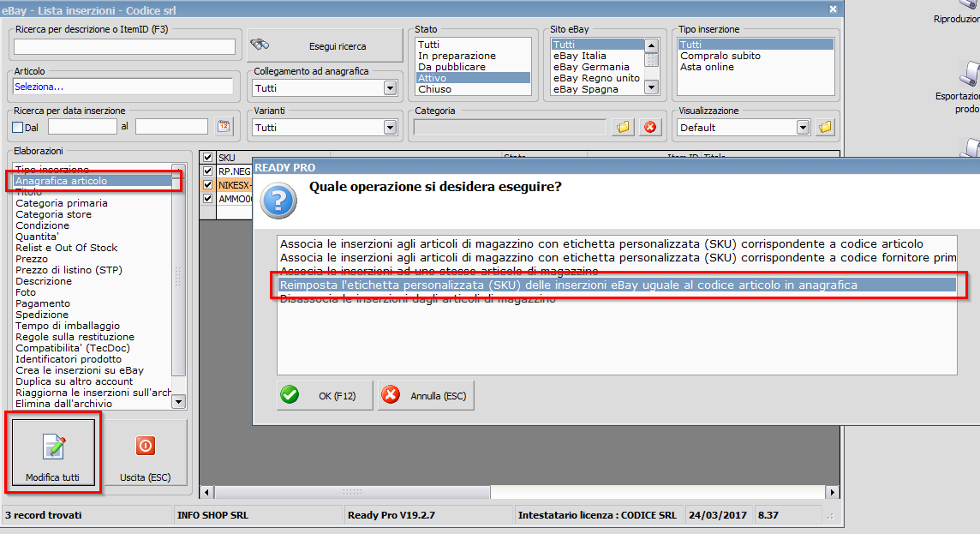Select Prezzo di listino (STP)
The width and height of the screenshot is (980, 534).
(93, 270)
